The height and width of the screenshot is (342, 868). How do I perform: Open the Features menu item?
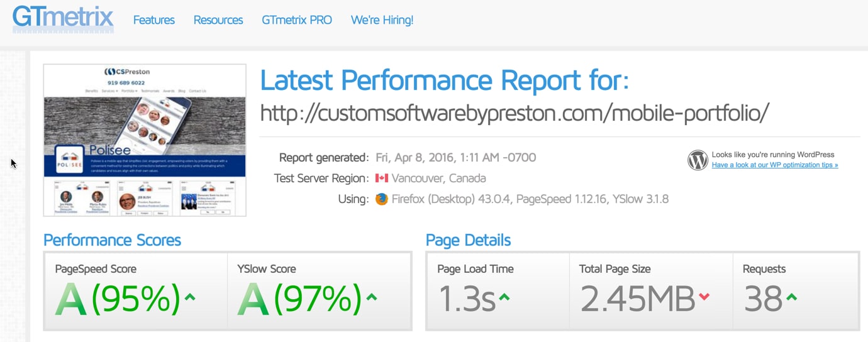(154, 20)
